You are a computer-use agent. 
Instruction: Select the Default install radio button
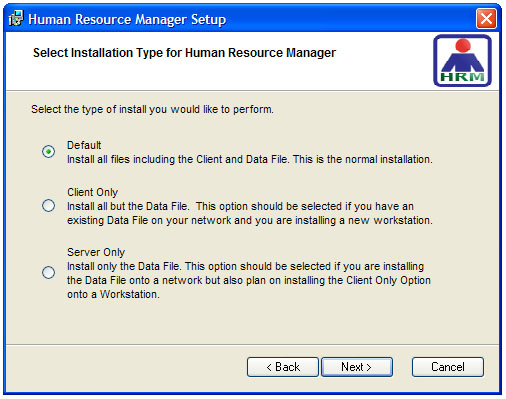[x=48, y=152]
